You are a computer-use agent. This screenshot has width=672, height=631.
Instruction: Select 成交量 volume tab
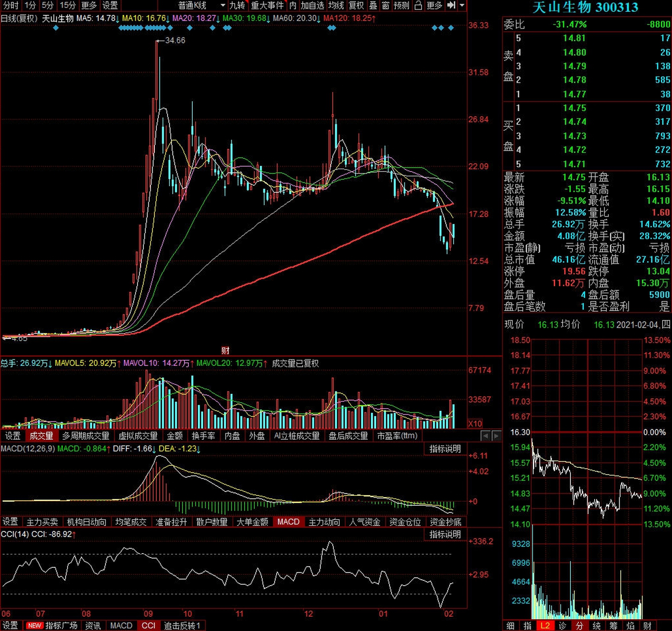tap(41, 436)
